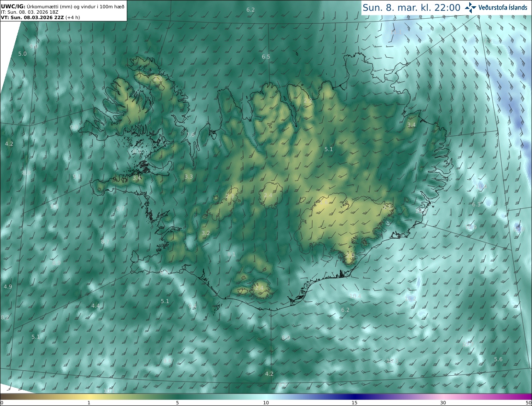This screenshot has height=406, width=532.
Task: Click the 5.0 value label on the map
Action: point(22,54)
